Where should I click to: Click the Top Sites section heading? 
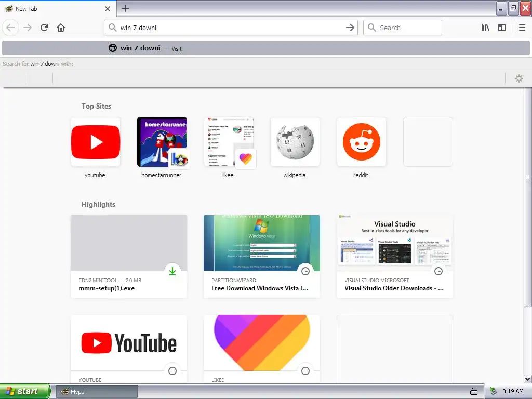(96, 106)
